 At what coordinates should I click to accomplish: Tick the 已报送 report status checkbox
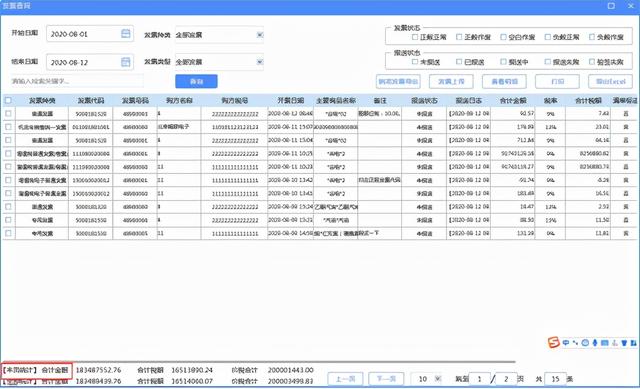[x=459, y=62]
